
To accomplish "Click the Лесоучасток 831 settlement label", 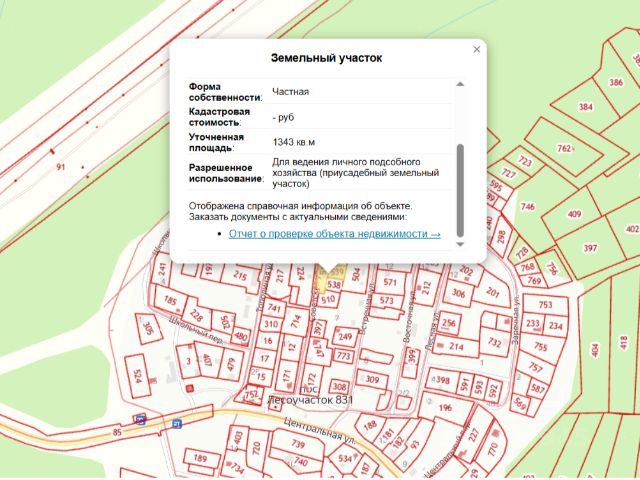I will pyautogui.click(x=310, y=400).
